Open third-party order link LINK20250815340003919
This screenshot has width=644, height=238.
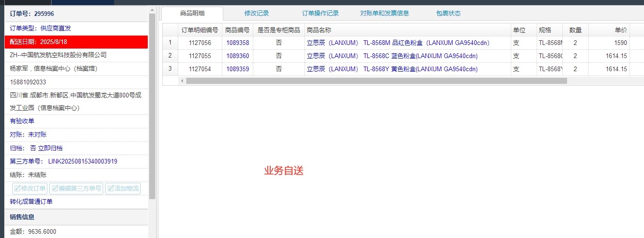83,162
